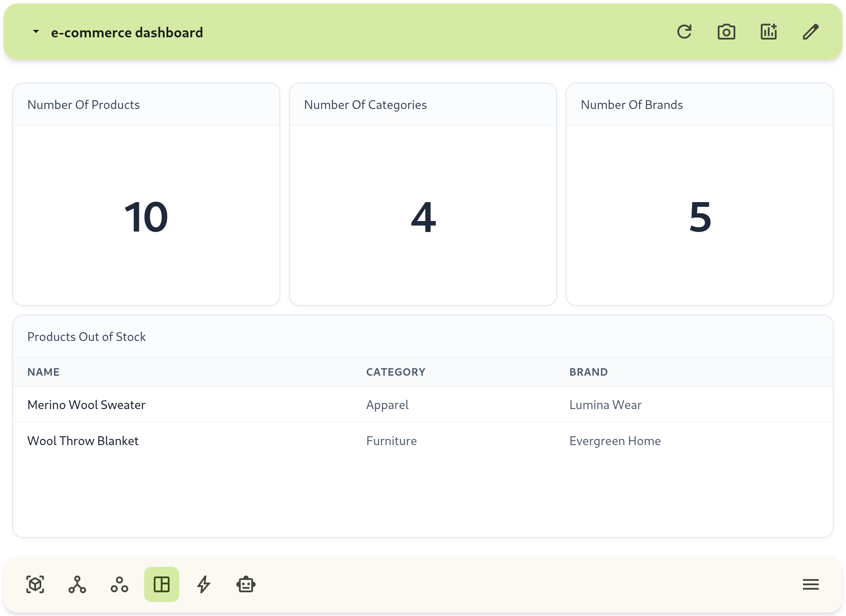Viewport: 846px width, 616px height.
Task: Sort table by the BRAND column
Action: 588,372
